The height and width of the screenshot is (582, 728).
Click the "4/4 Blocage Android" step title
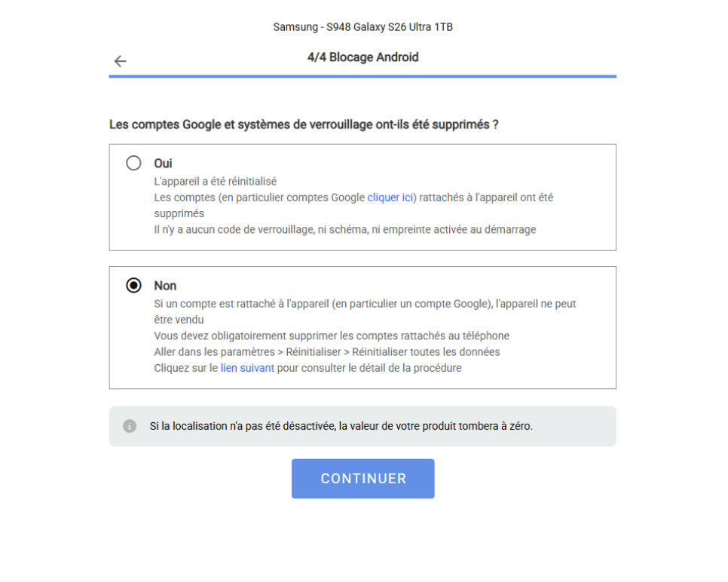[x=362, y=57]
